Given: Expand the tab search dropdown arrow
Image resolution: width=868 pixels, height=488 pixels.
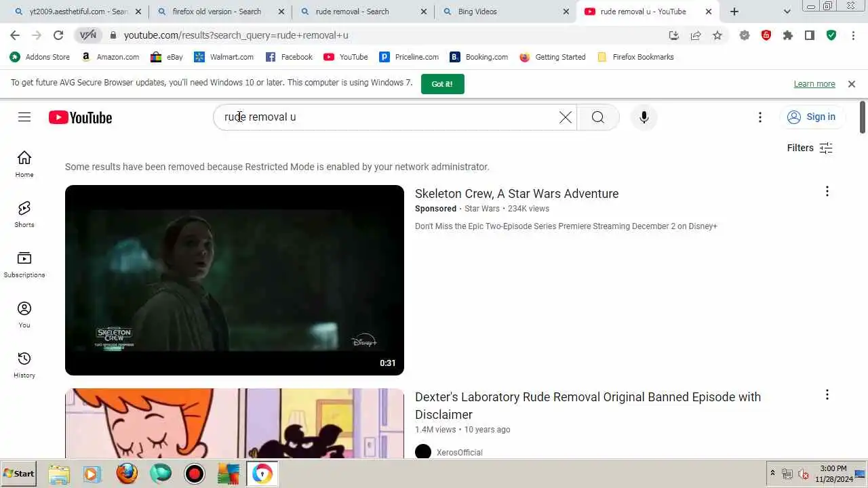Looking at the screenshot, I should [787, 12].
